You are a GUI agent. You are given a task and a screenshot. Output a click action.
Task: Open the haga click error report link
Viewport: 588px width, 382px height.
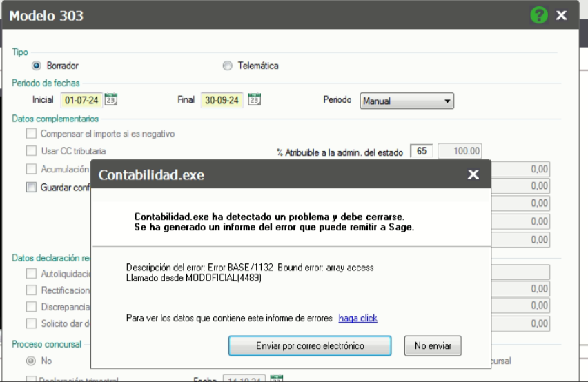click(x=357, y=318)
